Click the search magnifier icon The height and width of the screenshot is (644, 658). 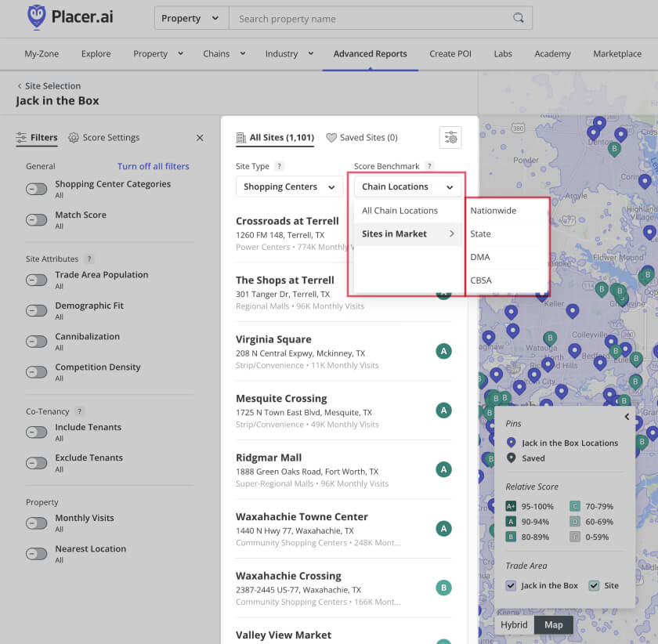(519, 18)
